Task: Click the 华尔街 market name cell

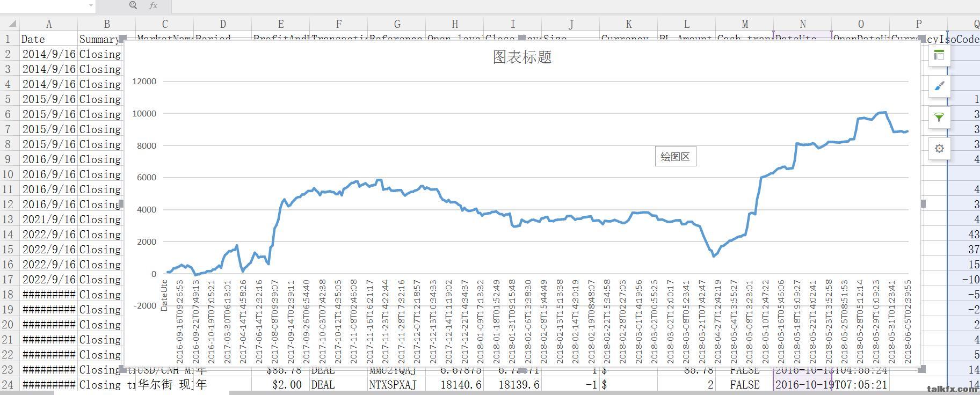Action: [x=164, y=384]
